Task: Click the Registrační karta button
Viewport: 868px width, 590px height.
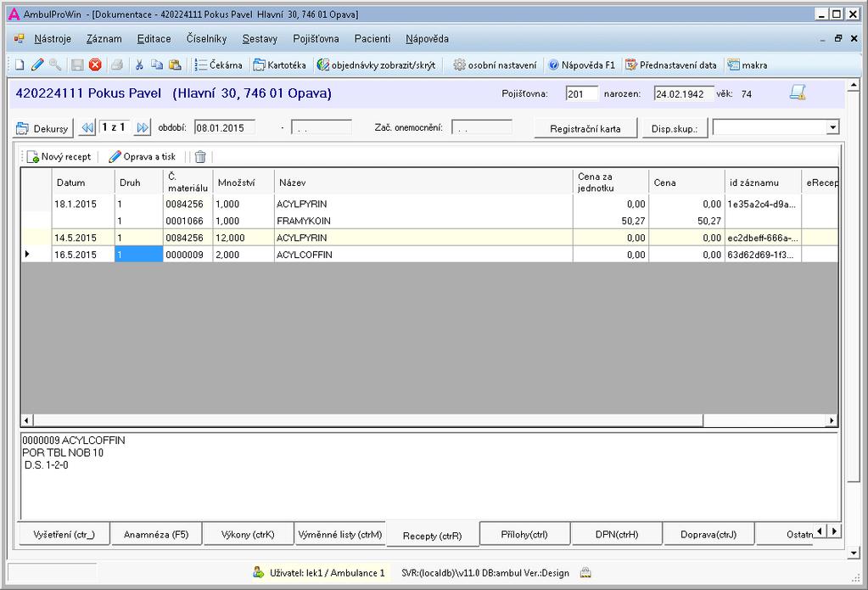Action: [x=585, y=128]
